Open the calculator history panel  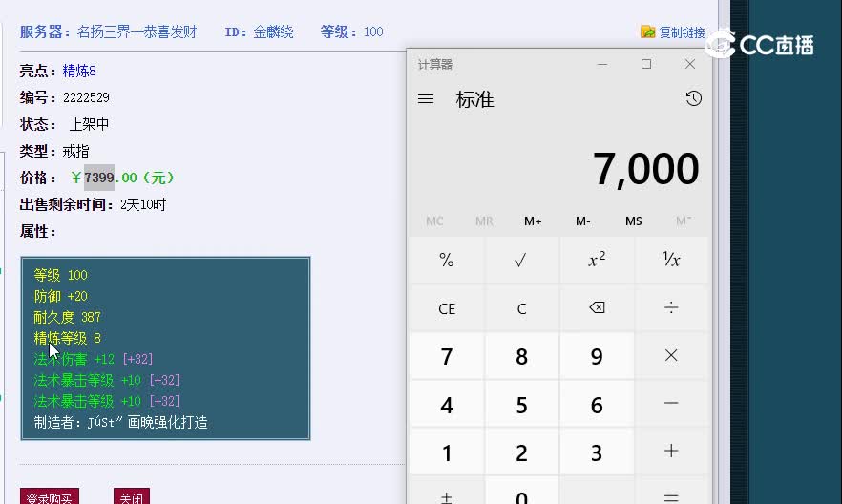coord(693,98)
